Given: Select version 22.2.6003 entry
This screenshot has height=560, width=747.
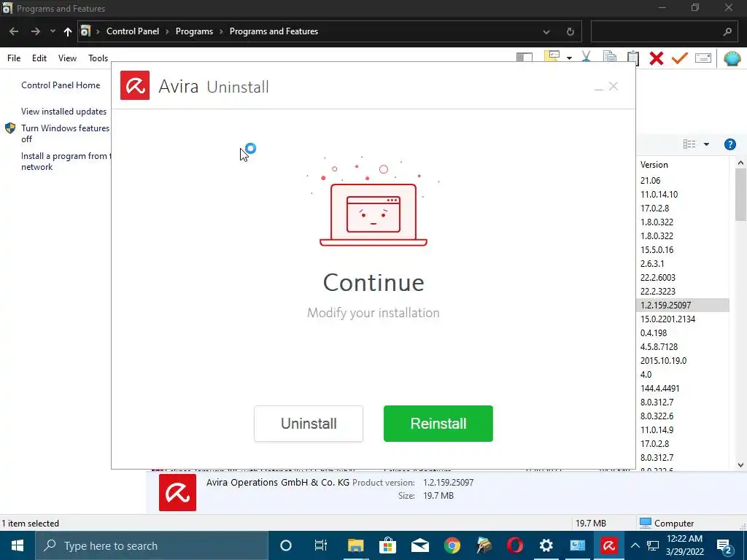Looking at the screenshot, I should tap(657, 278).
